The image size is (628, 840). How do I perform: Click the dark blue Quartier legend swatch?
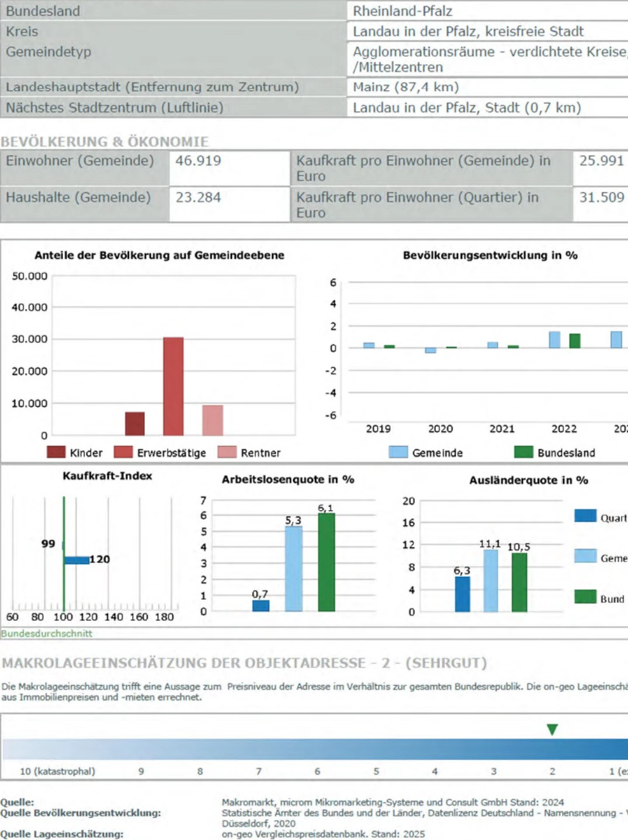585,516
